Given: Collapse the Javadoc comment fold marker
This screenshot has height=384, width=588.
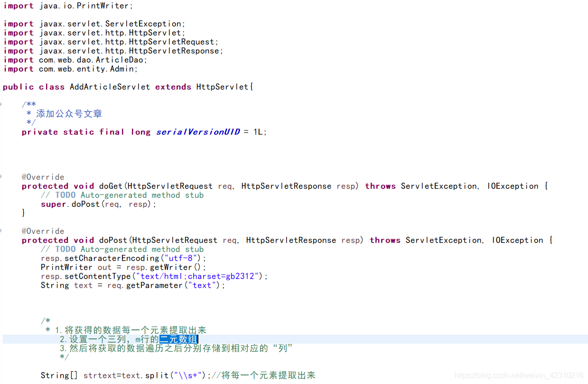Looking at the screenshot, I should pos(1,104).
